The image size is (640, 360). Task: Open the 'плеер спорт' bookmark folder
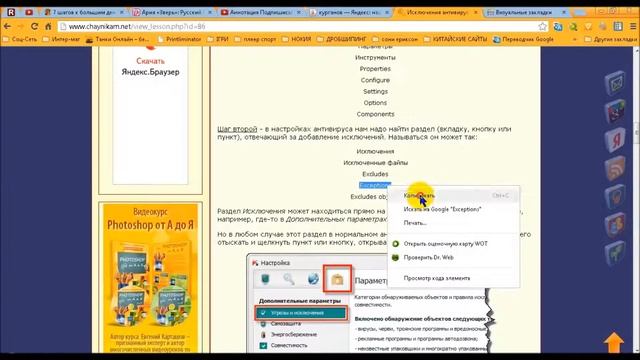pyautogui.click(x=256, y=39)
